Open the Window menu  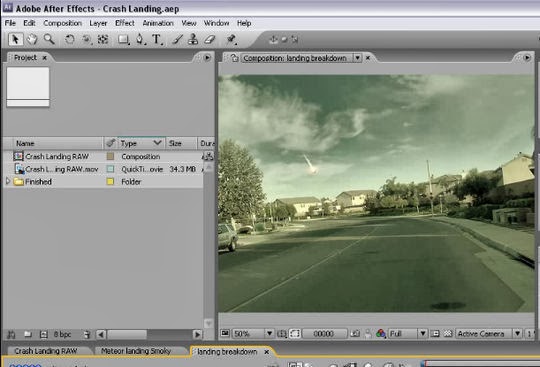pos(216,23)
